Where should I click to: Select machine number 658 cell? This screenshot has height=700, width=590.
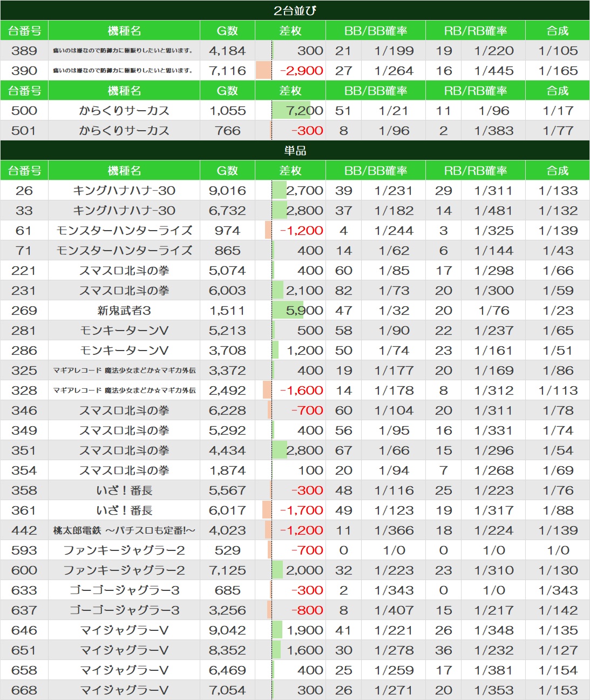point(24,670)
